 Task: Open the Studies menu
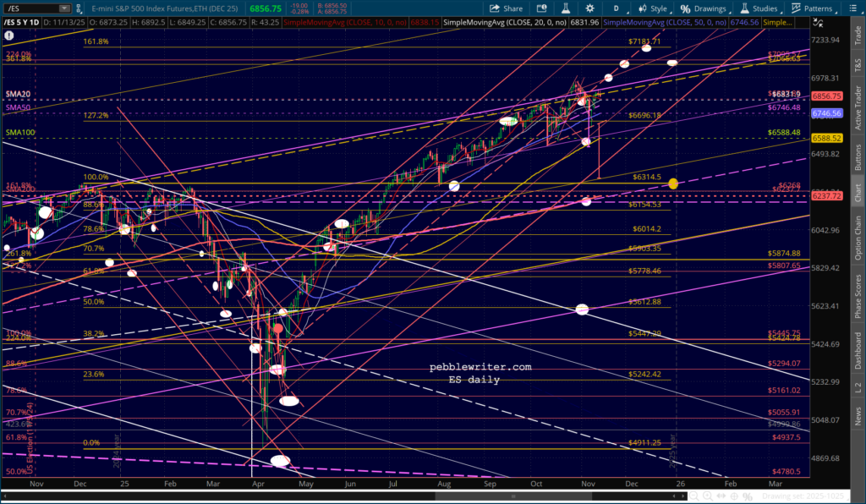(x=759, y=8)
